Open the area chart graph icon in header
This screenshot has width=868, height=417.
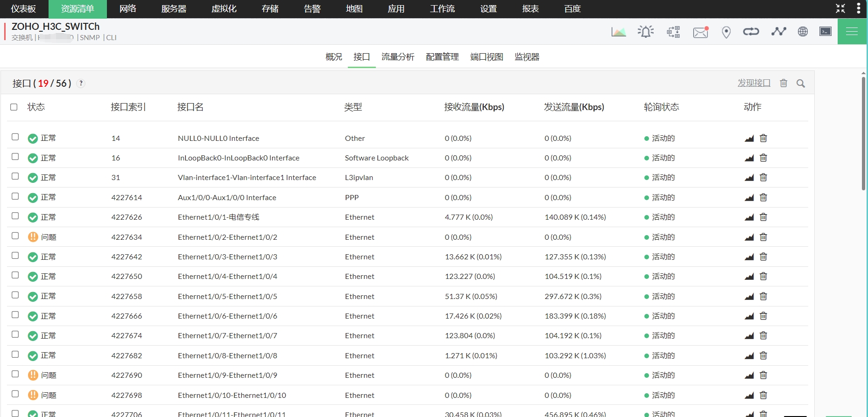point(619,32)
